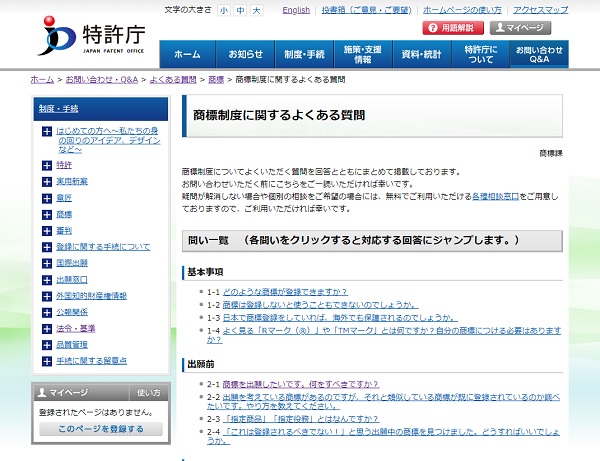The image size is (600, 461).
Task: Expand the 実用新案 sidebar item
Action: pos(47,182)
